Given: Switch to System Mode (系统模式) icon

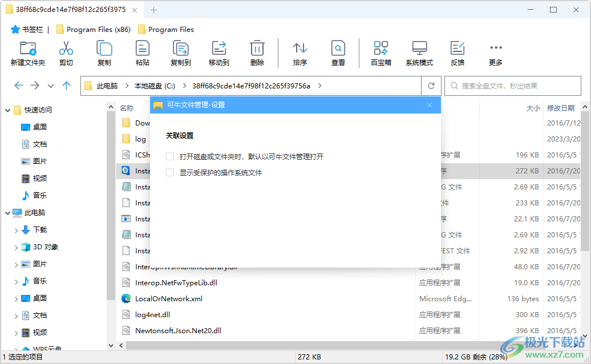Looking at the screenshot, I should [x=419, y=48].
